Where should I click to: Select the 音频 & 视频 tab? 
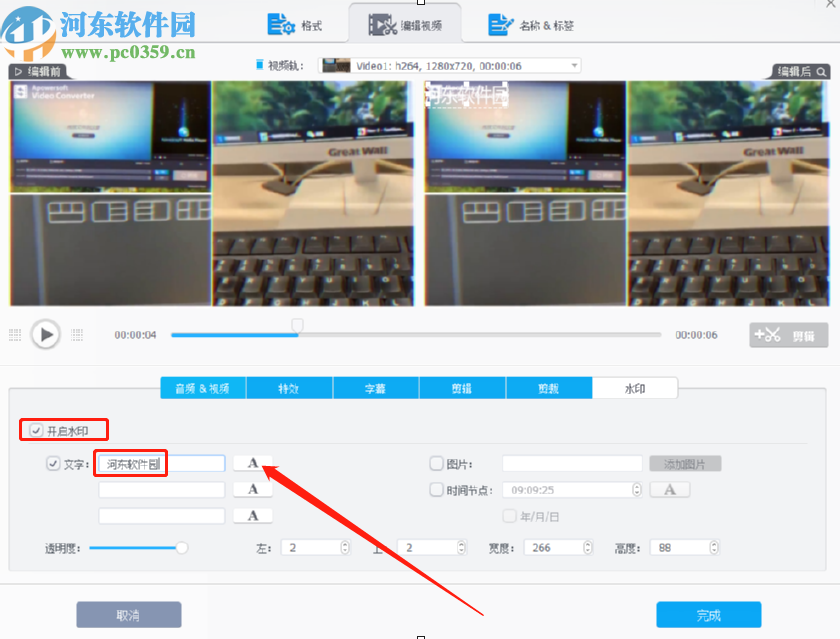tap(203, 388)
